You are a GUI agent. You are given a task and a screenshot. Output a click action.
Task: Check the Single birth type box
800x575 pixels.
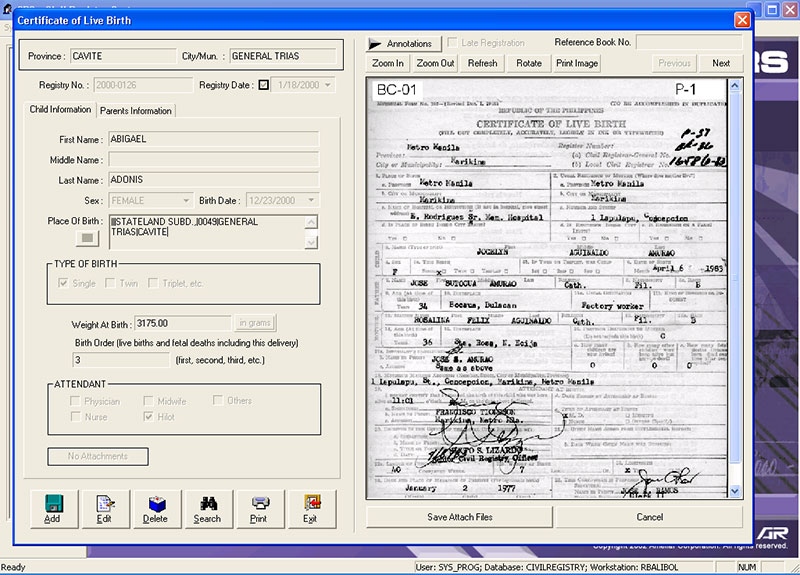click(x=63, y=283)
